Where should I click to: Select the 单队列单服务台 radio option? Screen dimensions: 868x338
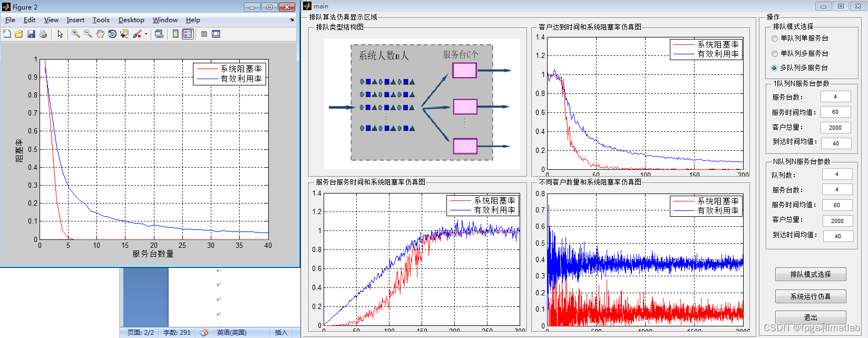click(x=799, y=38)
